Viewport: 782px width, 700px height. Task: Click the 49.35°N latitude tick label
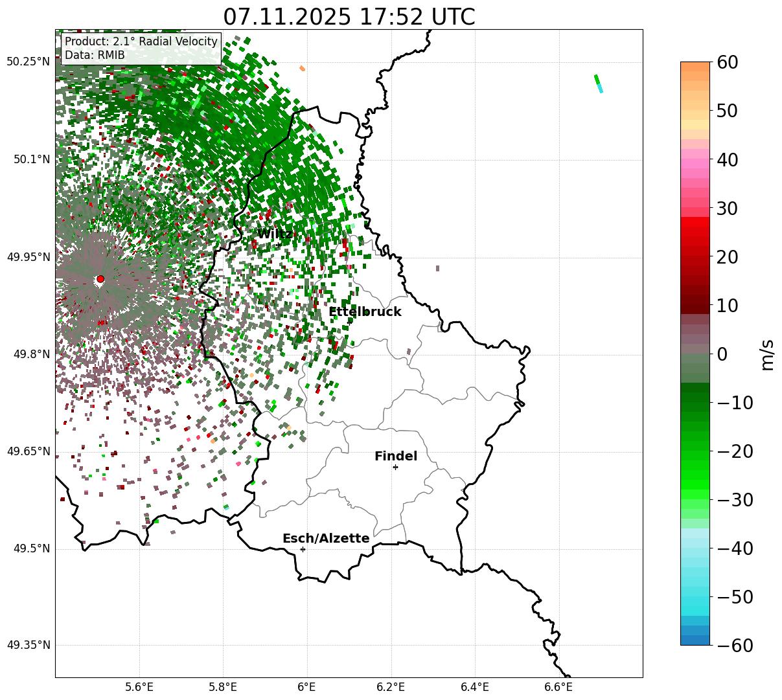pyautogui.click(x=29, y=645)
